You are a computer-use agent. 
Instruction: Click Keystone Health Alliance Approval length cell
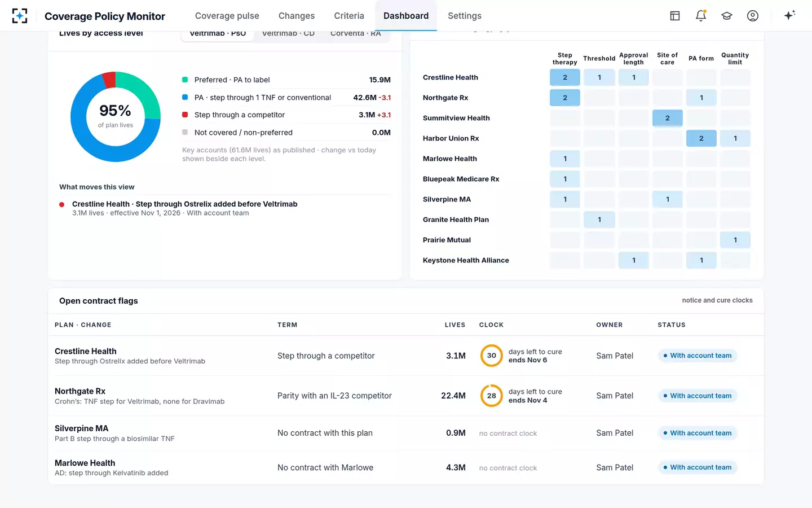(x=634, y=260)
